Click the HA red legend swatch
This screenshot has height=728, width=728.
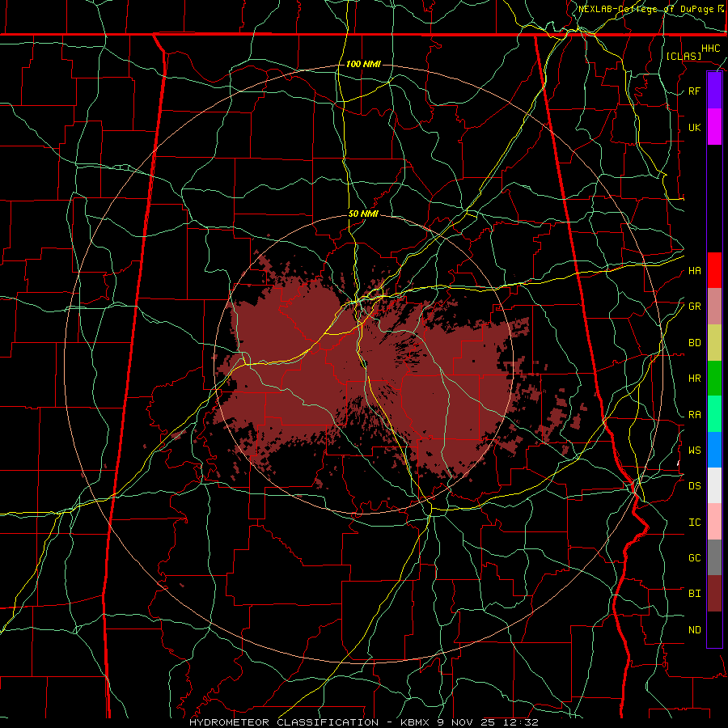[714, 270]
